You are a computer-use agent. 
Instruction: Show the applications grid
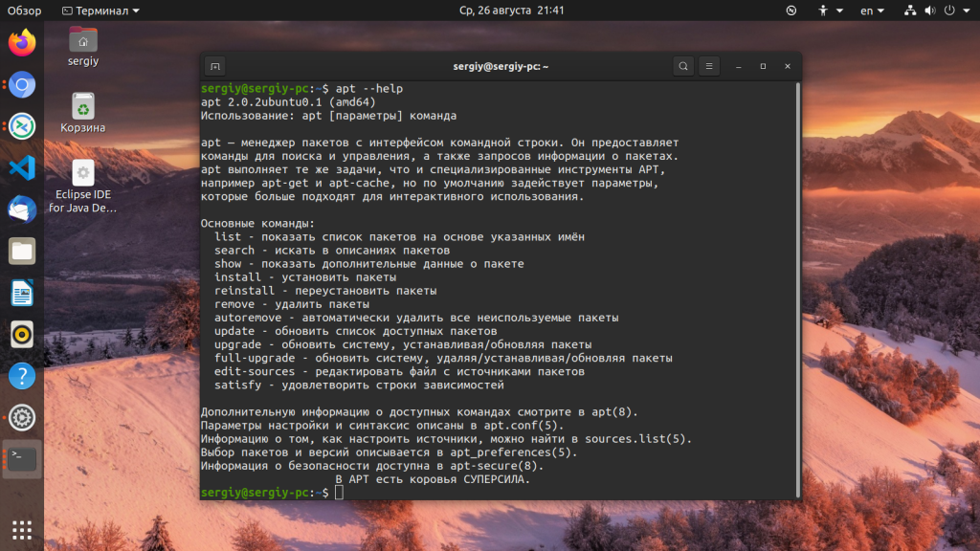(22, 529)
